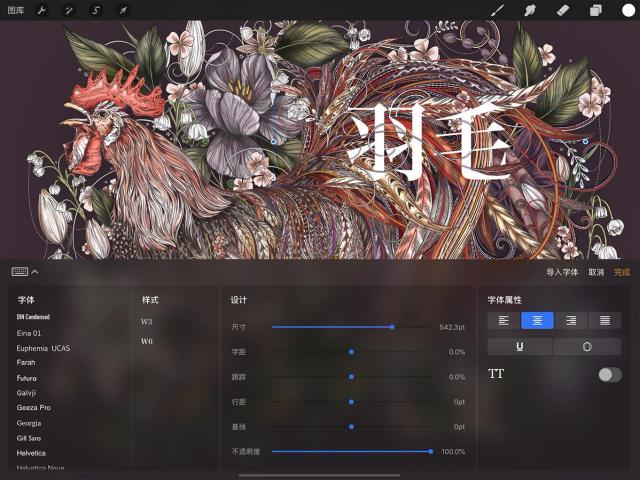Viewport: 640px width, 480px height.
Task: Select the Smudge tool
Action: (x=530, y=10)
